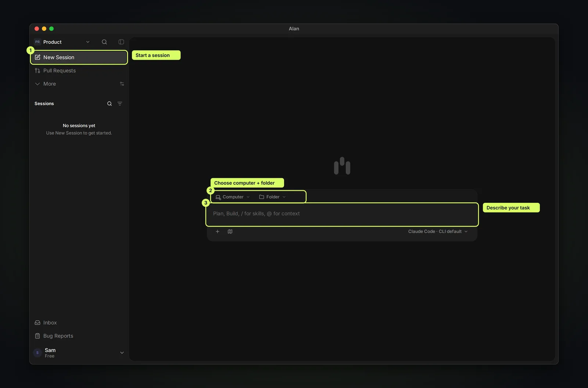Expand the More section
The width and height of the screenshot is (588, 388).
(x=45, y=84)
